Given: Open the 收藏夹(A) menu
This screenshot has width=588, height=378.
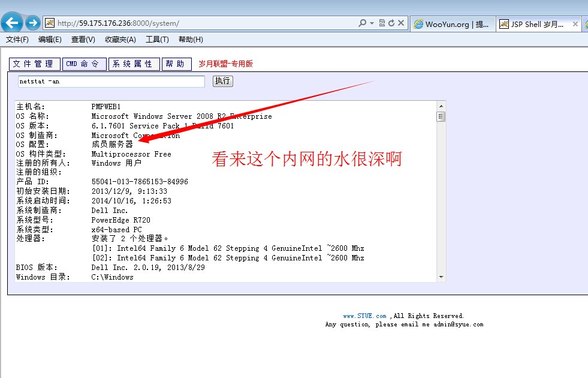Looking at the screenshot, I should (120, 40).
